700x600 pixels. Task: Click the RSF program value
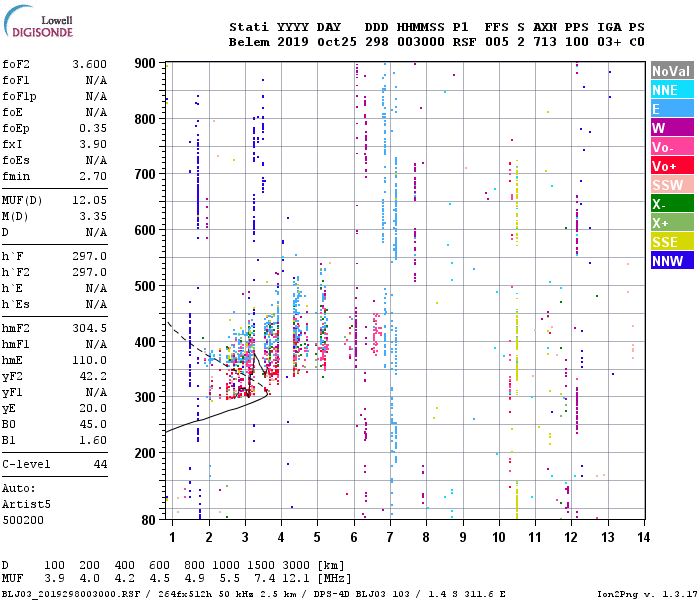464,42
